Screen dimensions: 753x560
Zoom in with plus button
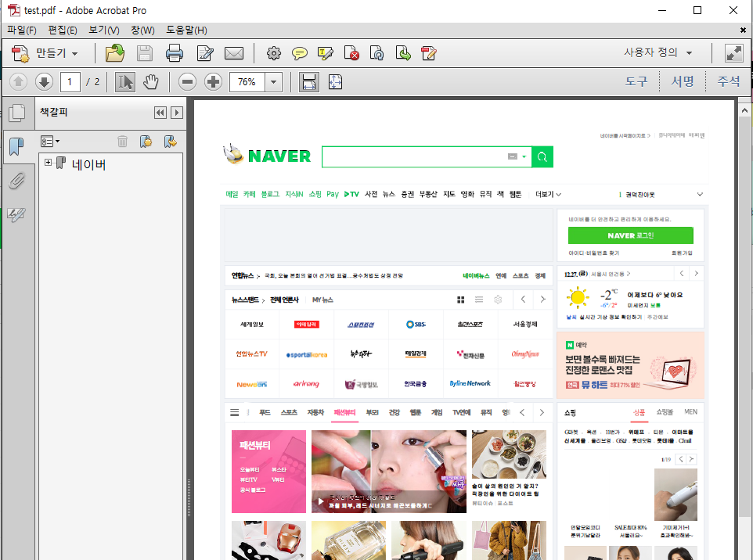[213, 82]
